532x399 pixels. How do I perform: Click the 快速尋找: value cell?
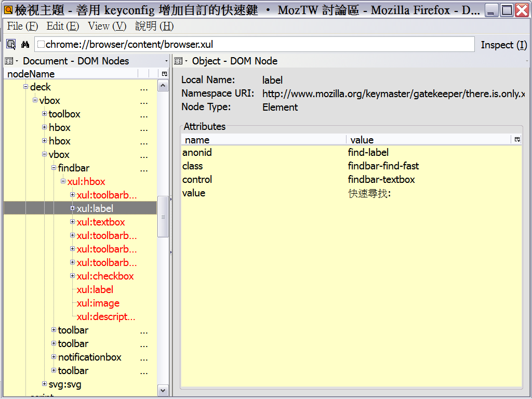click(x=369, y=193)
